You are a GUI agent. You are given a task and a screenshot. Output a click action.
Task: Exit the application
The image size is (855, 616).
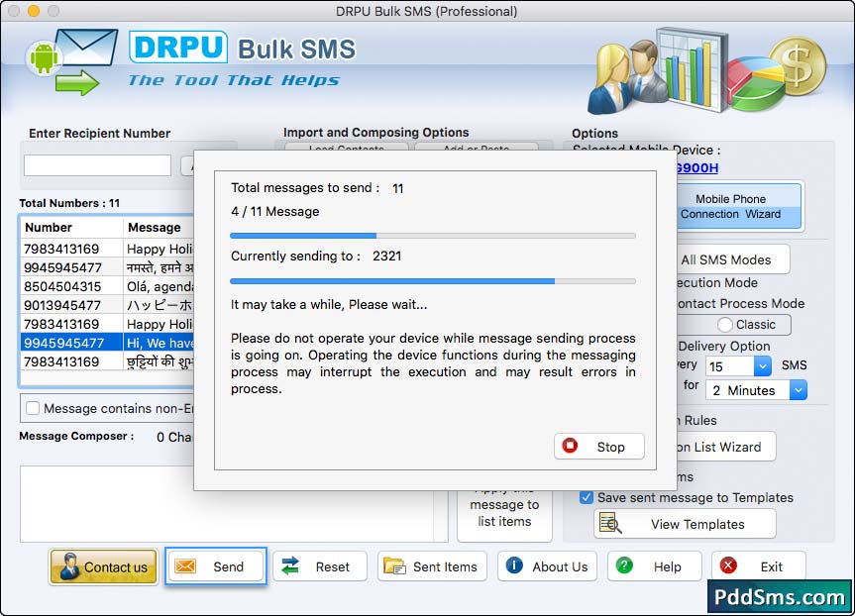[759, 565]
